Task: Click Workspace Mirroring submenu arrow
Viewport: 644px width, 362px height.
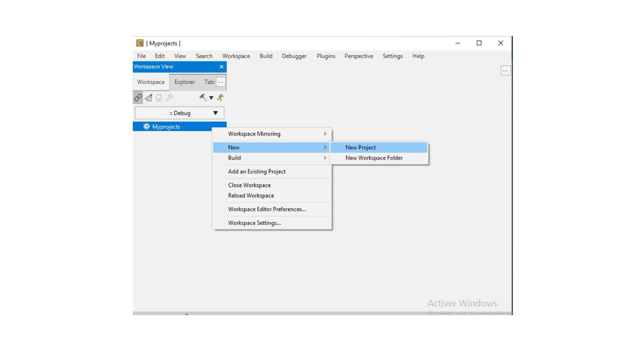Action: [x=325, y=134]
